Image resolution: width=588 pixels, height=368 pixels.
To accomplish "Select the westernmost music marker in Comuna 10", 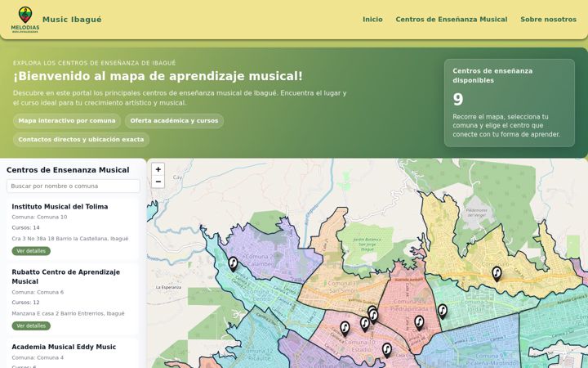I will (345, 329).
